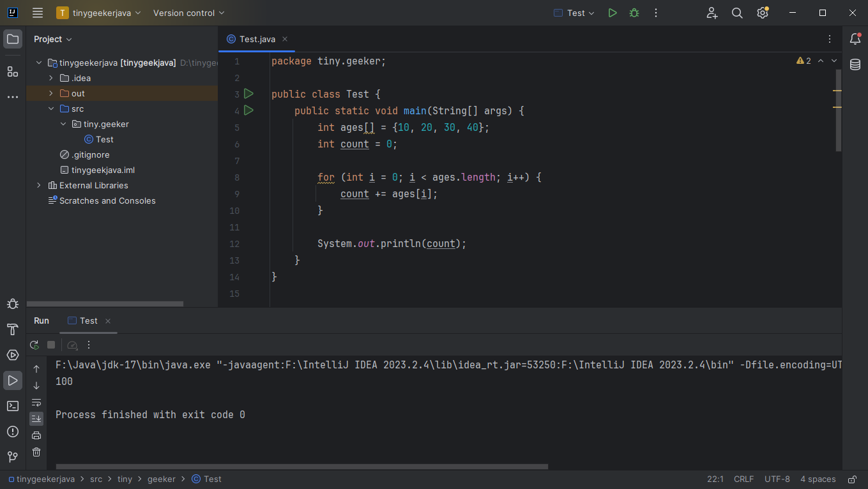Viewport: 868px width, 489px height.
Task: Click the geeker breadcrumb in status bar
Action: coord(162,479)
